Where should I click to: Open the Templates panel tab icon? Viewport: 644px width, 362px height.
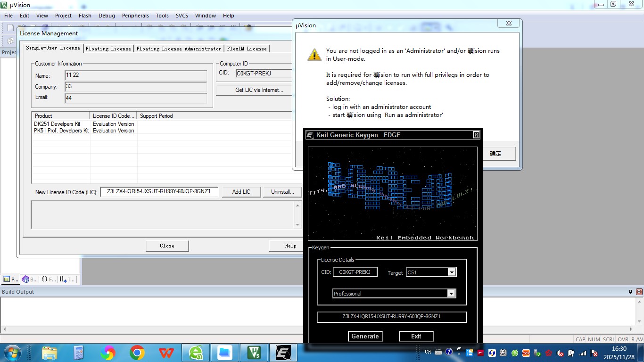click(67, 279)
